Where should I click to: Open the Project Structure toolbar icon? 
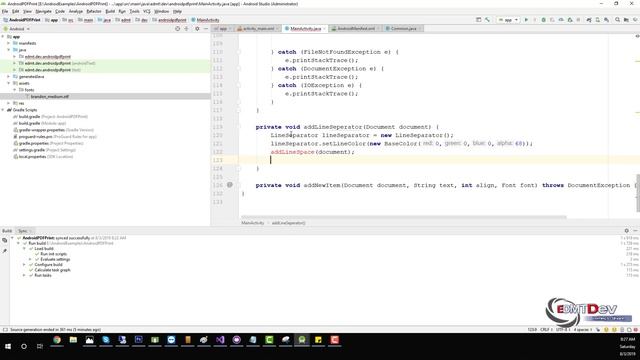point(626,20)
